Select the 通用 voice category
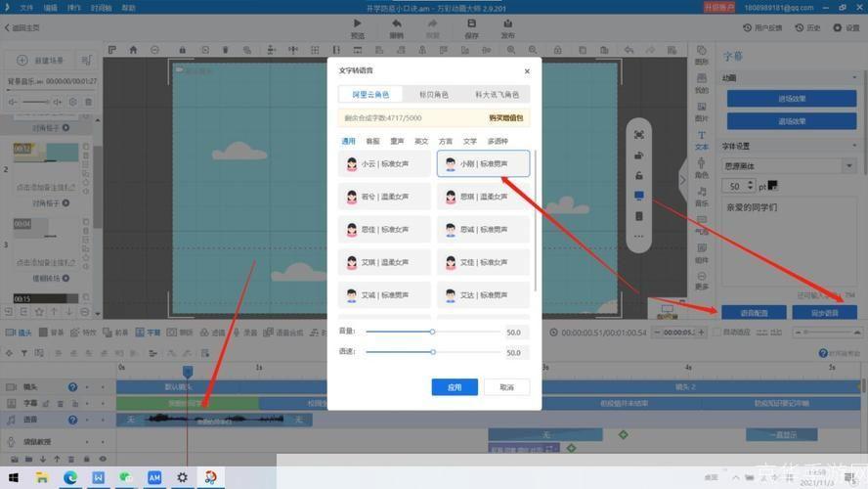Screen dimensions: 868x489 point(348,141)
